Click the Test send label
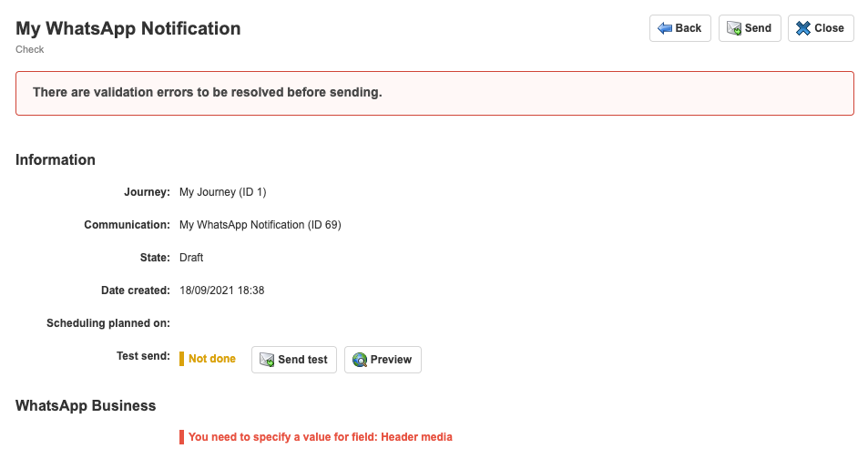The image size is (868, 469). tap(143, 356)
